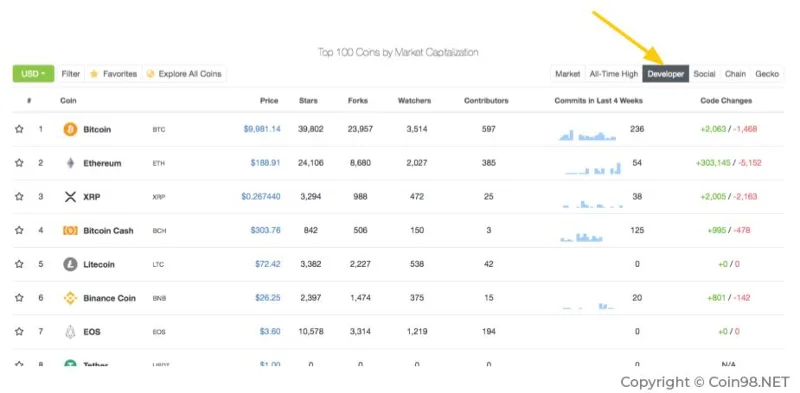Open the Chain tab

735,73
